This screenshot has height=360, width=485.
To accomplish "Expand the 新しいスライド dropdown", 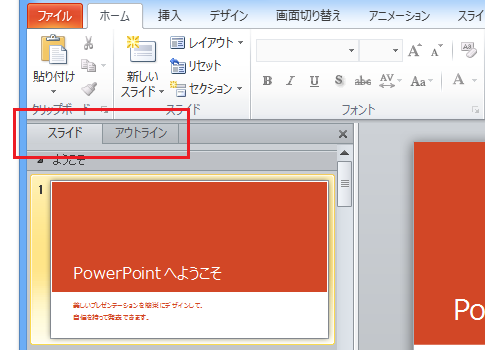I will pos(161,91).
